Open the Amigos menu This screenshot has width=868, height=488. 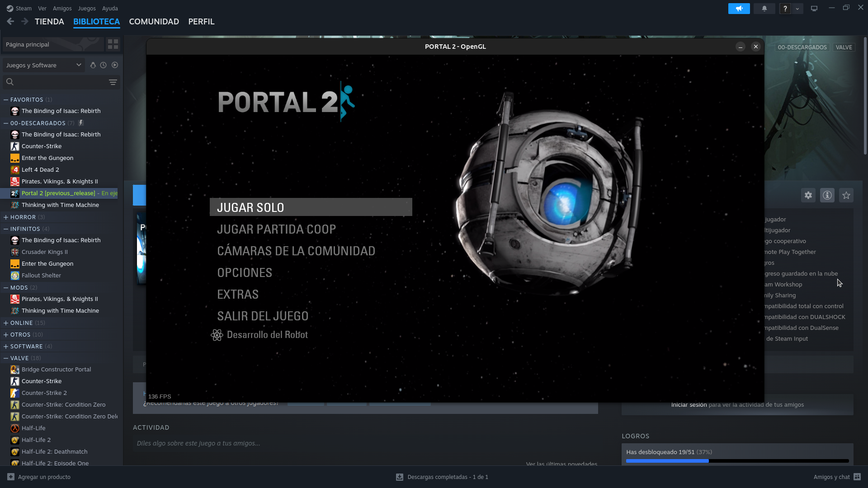tap(62, 8)
